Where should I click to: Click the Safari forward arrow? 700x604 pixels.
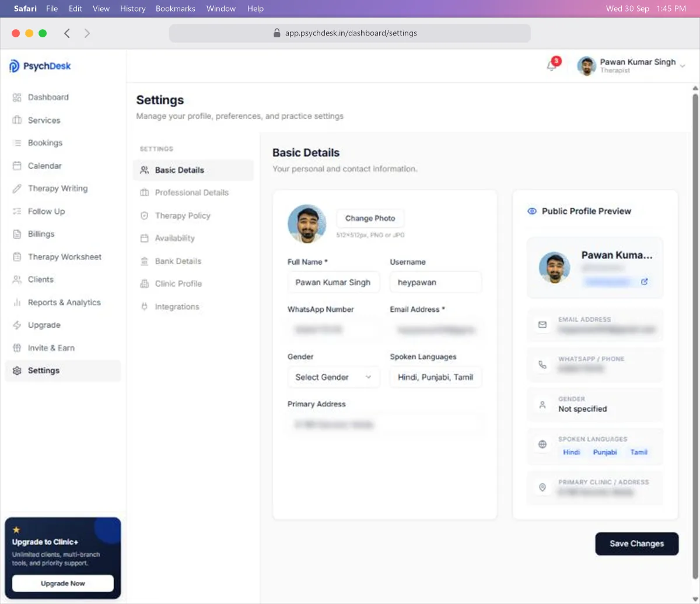click(x=87, y=33)
